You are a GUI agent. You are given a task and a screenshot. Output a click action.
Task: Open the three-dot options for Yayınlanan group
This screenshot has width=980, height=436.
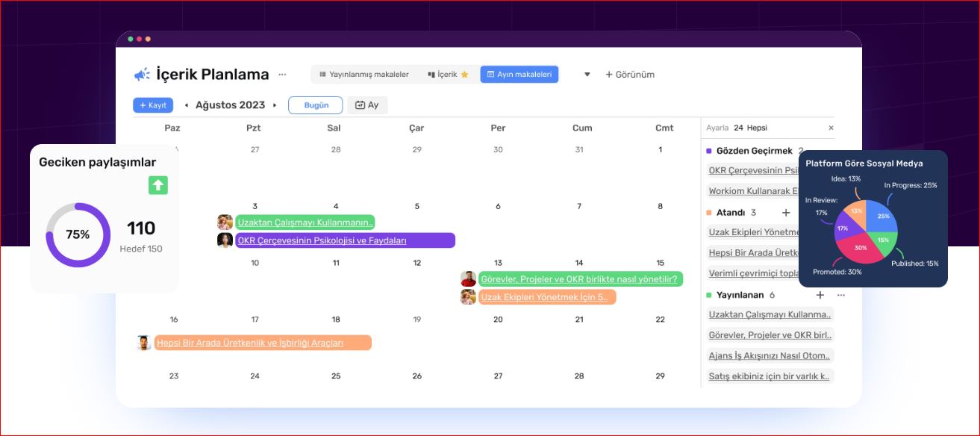pos(841,295)
